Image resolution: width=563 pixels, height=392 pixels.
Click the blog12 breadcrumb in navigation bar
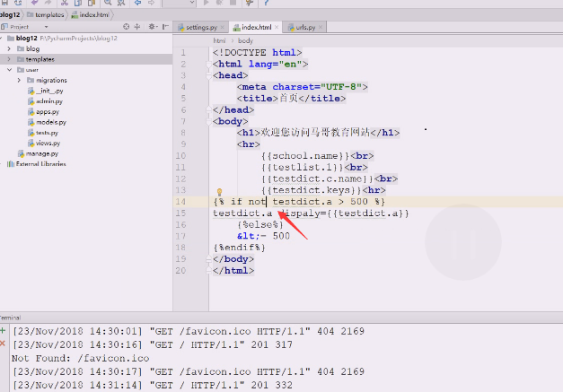10,14
